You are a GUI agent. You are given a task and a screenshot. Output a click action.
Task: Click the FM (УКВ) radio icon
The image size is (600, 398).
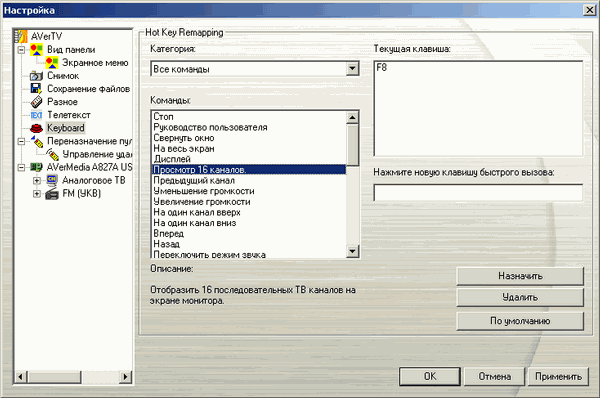pos(52,194)
